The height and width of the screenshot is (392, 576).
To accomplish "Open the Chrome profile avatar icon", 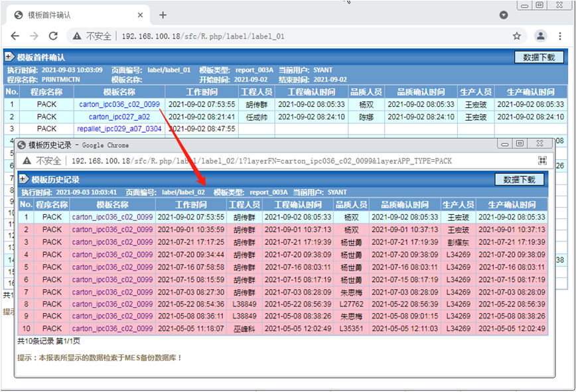I will coord(541,36).
